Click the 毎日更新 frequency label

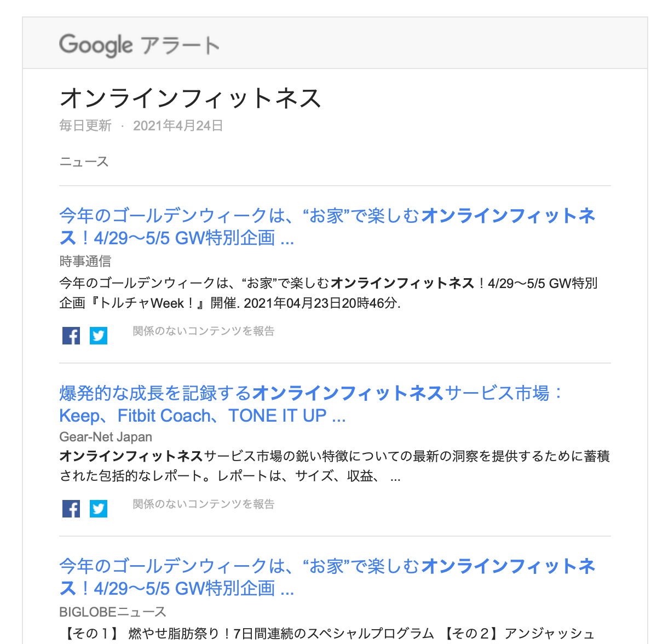[85, 126]
